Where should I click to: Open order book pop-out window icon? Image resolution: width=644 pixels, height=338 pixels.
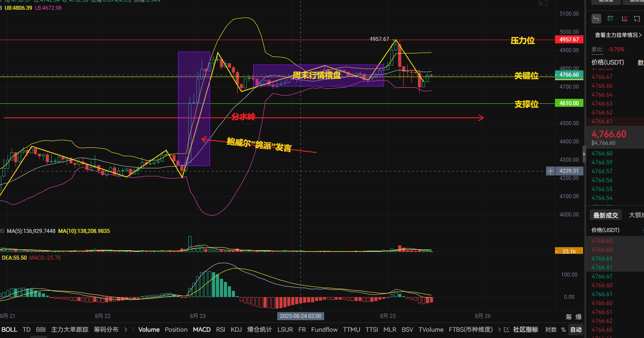coord(637,18)
